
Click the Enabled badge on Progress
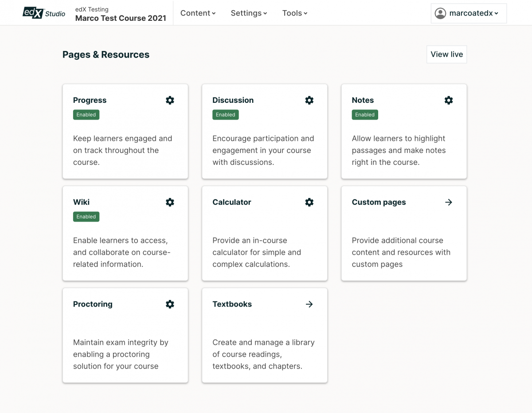click(x=86, y=115)
